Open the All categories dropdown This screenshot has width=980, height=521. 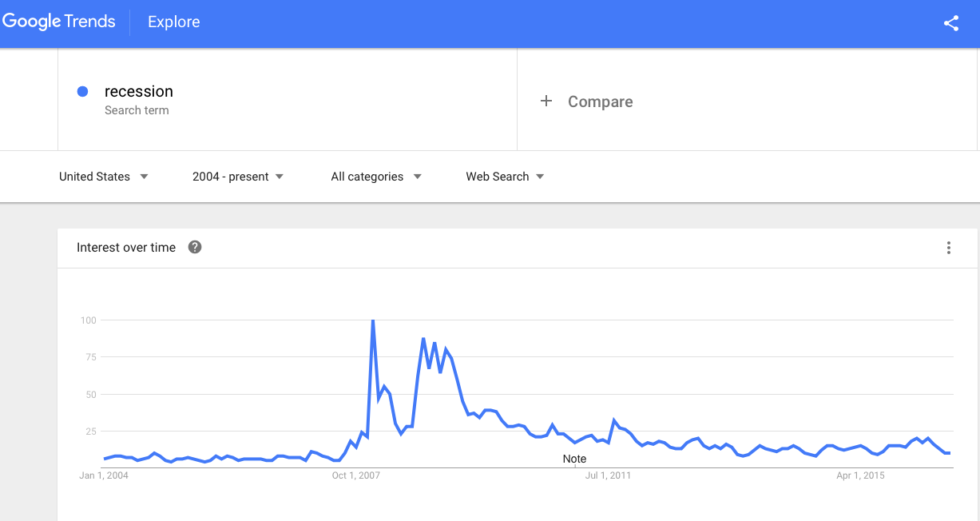click(x=376, y=177)
